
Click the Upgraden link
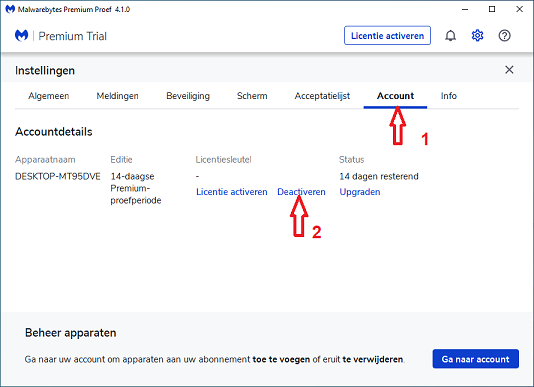coord(360,192)
